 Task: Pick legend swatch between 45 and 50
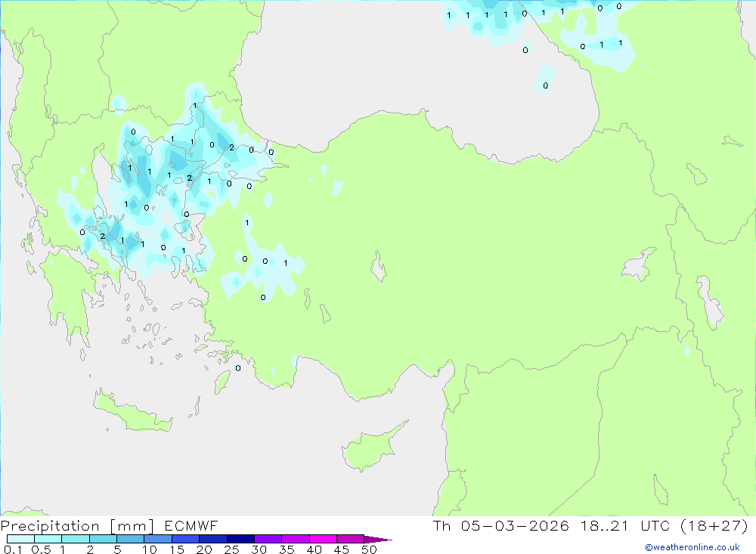(x=351, y=539)
